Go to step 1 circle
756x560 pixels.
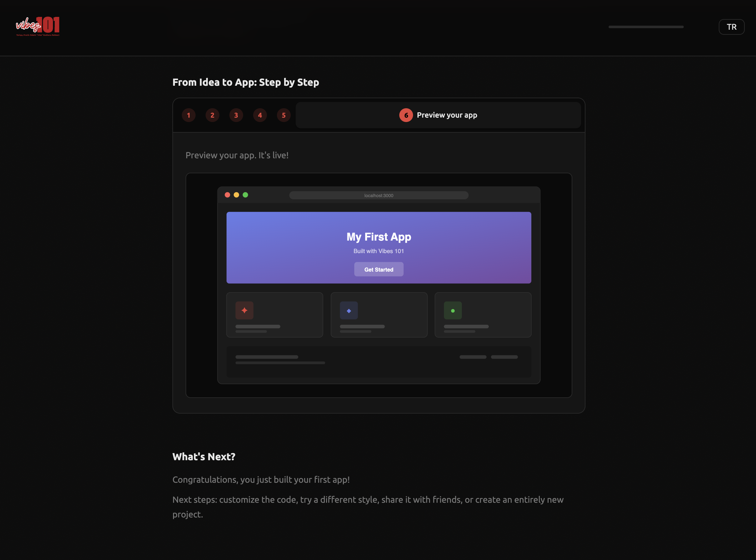coord(188,115)
